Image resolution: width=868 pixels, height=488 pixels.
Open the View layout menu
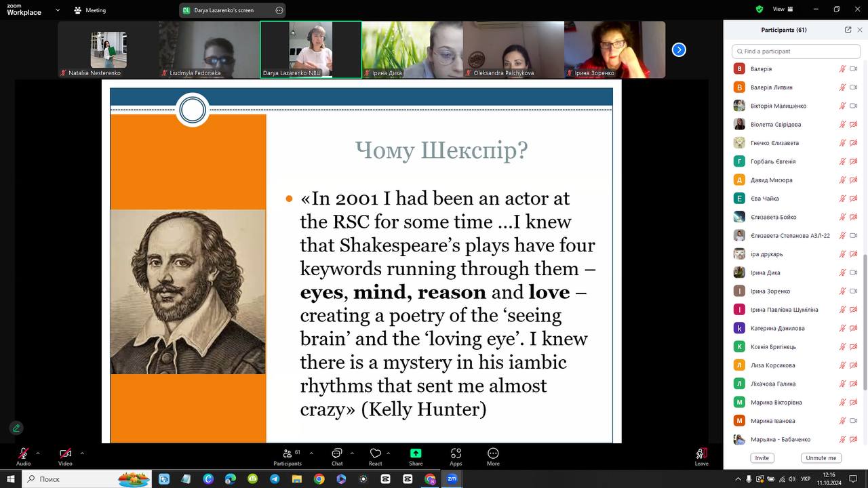783,9
